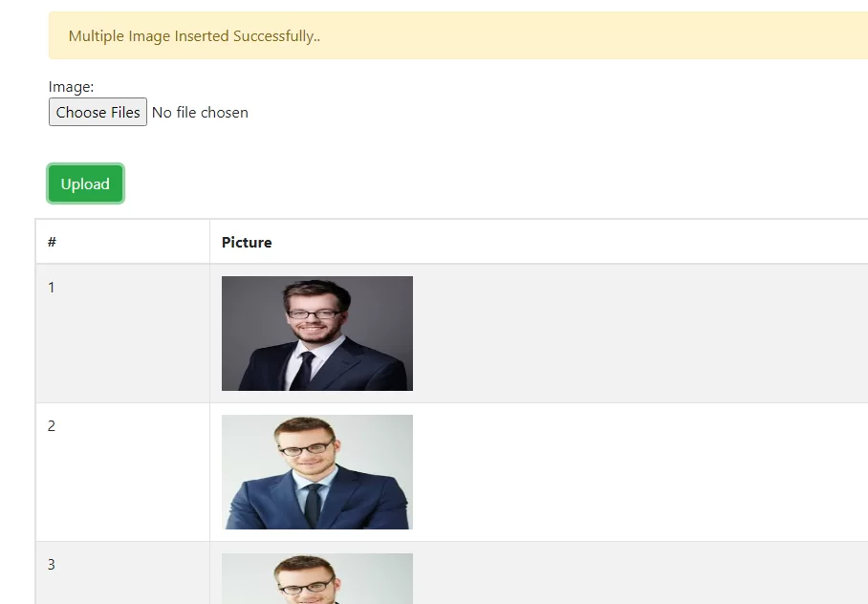Open the picture thumbnail in row 2
The image size is (868, 604).
tap(317, 472)
